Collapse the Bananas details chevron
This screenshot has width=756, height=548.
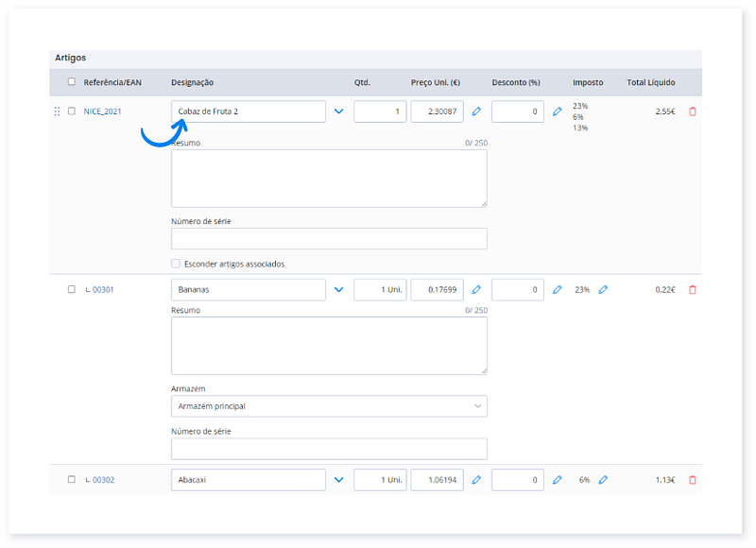point(339,290)
